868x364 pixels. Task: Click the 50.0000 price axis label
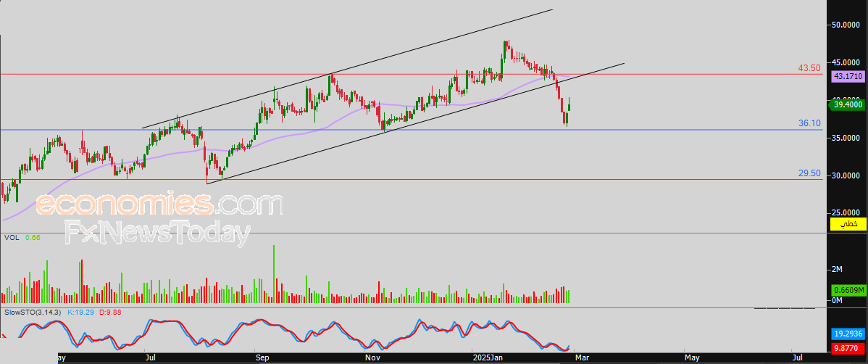(x=846, y=25)
